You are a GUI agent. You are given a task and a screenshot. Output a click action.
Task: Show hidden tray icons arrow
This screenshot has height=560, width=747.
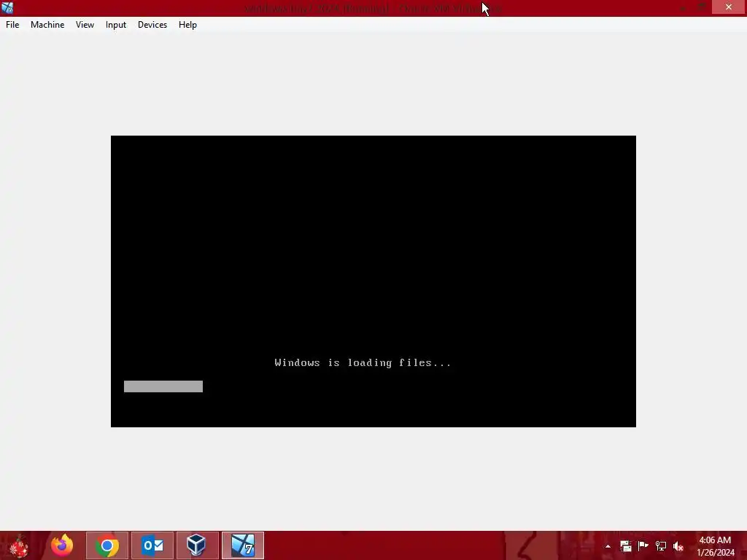[x=608, y=546]
